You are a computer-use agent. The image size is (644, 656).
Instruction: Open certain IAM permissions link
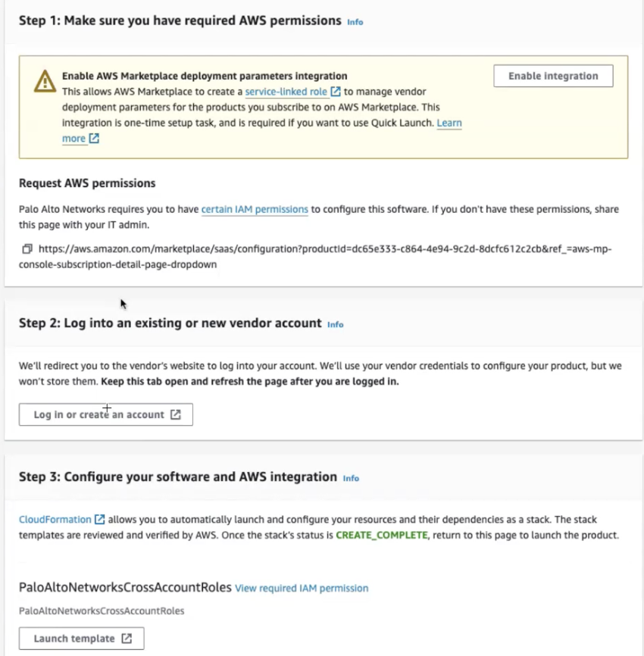click(255, 209)
